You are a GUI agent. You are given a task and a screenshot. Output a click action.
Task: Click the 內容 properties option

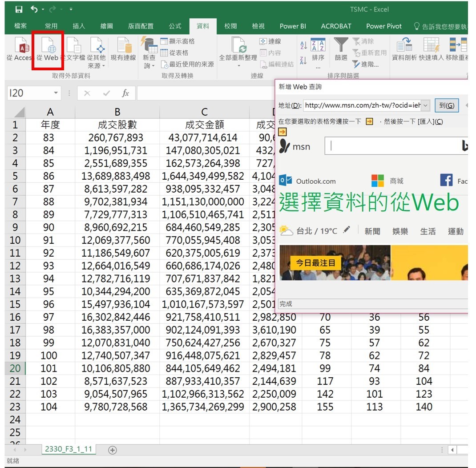(270, 53)
